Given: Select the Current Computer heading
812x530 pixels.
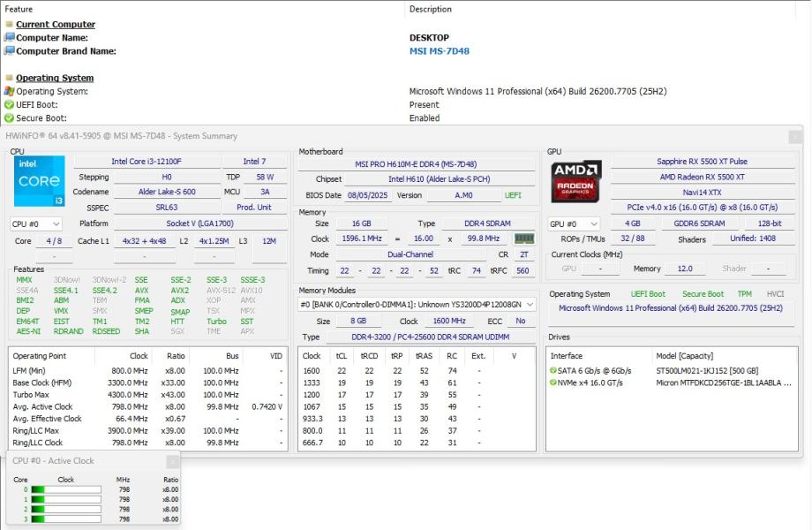Looking at the screenshot, I should tap(56, 25).
